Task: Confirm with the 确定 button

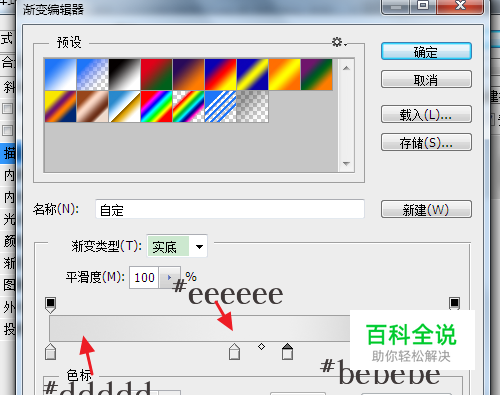Action: 426,52
